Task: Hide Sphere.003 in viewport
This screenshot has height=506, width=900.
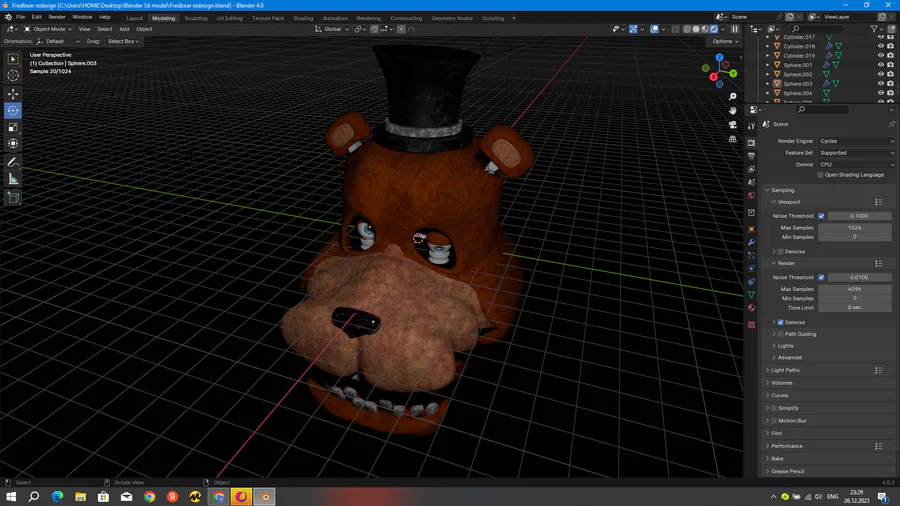Action: [x=881, y=84]
